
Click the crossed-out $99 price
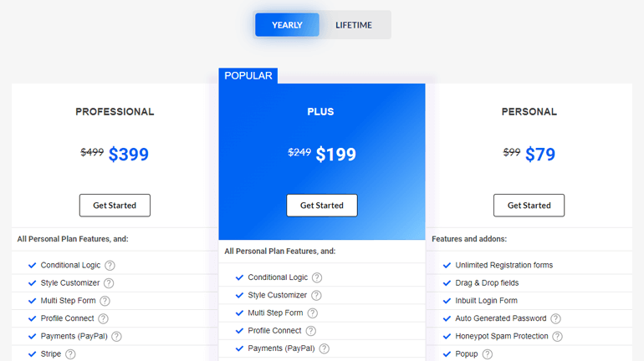tap(512, 152)
